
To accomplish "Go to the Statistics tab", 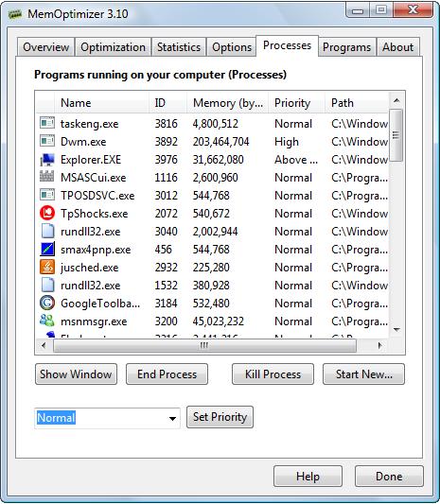I will [179, 47].
